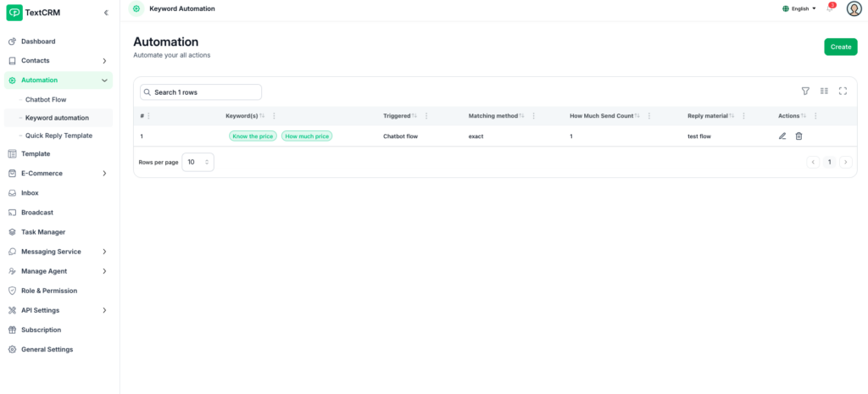Image resolution: width=868 pixels, height=394 pixels.
Task: Sort by Actions column
Action: tap(804, 116)
